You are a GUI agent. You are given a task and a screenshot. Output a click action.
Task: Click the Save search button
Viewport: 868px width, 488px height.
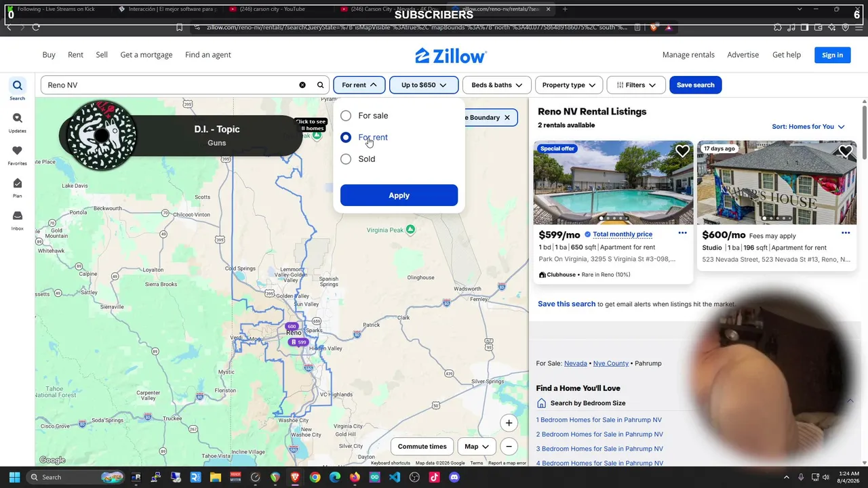point(695,85)
